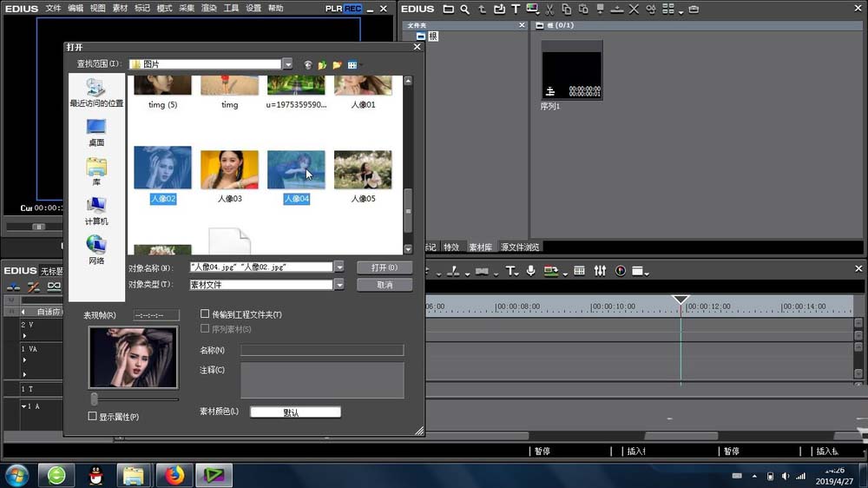Open the audio mixer sliders icon
868x488 pixels.
600,271
